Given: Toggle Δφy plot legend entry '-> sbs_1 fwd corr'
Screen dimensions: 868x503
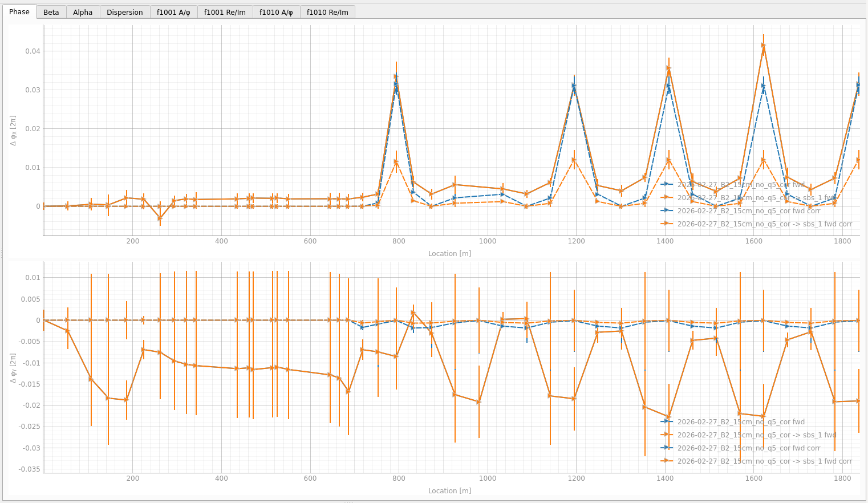Looking at the screenshot, I should (756, 461).
